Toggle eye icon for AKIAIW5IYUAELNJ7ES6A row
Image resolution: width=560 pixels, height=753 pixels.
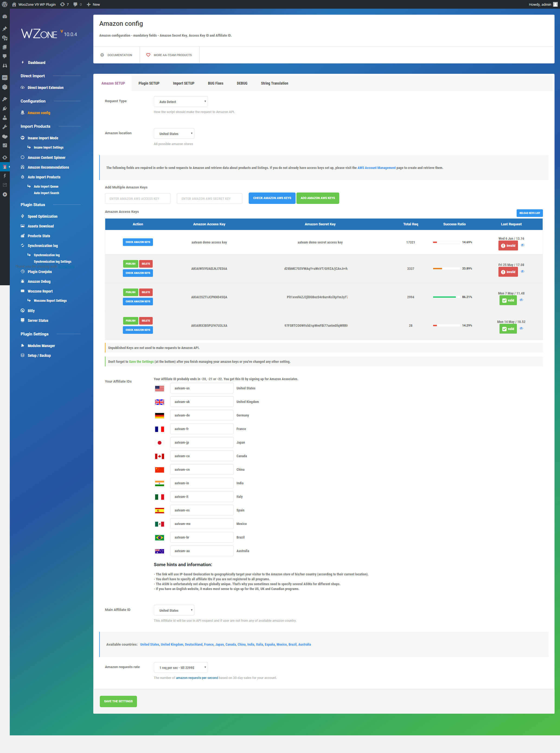coord(522,271)
